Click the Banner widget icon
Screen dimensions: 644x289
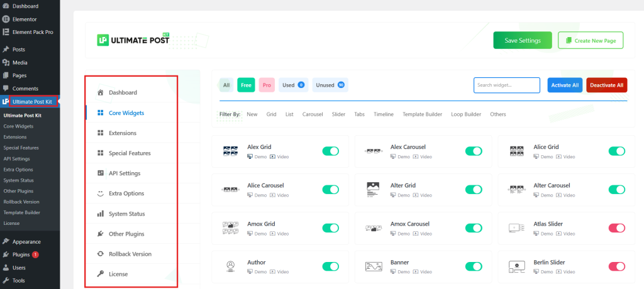[x=374, y=266]
